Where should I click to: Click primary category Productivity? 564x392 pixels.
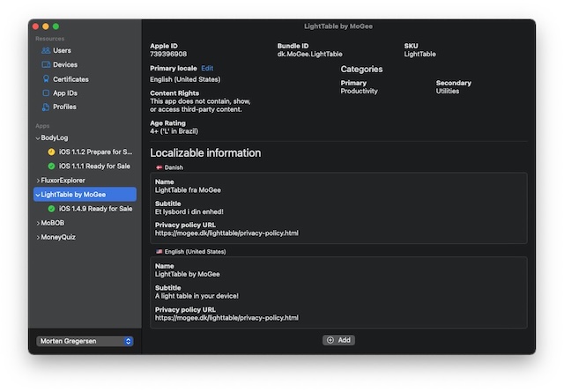[359, 92]
